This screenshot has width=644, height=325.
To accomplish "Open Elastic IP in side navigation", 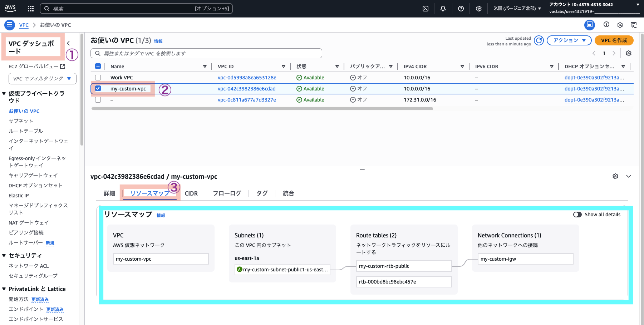I will [19, 196].
